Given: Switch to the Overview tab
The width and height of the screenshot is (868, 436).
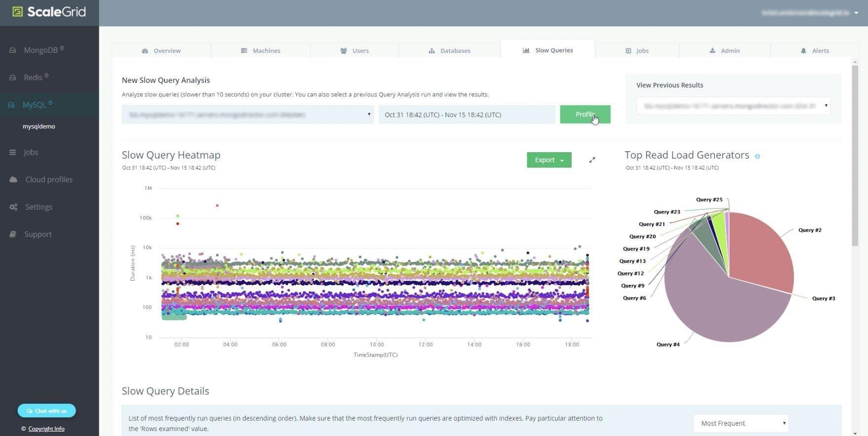Looking at the screenshot, I should pyautogui.click(x=162, y=50).
